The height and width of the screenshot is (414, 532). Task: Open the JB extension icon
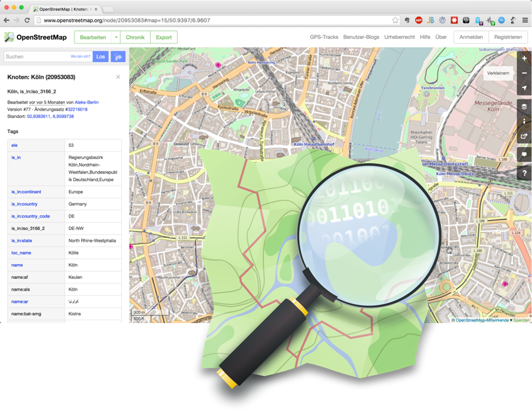click(x=430, y=21)
